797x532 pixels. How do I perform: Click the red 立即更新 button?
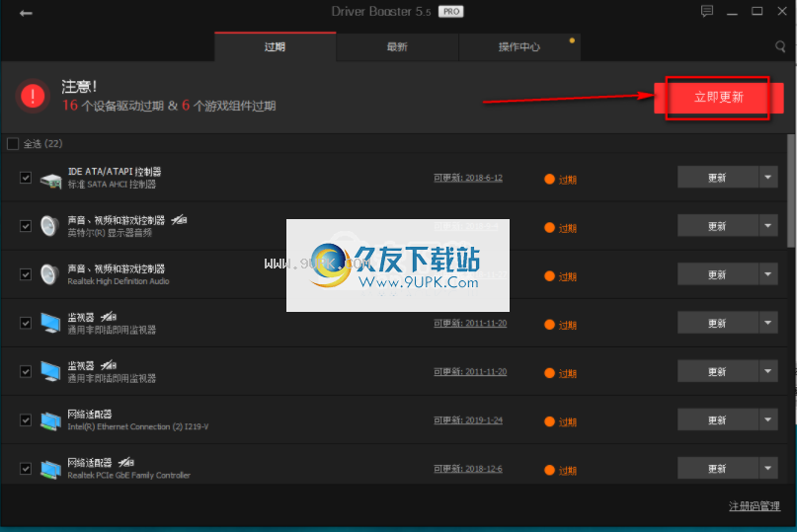pos(719,98)
